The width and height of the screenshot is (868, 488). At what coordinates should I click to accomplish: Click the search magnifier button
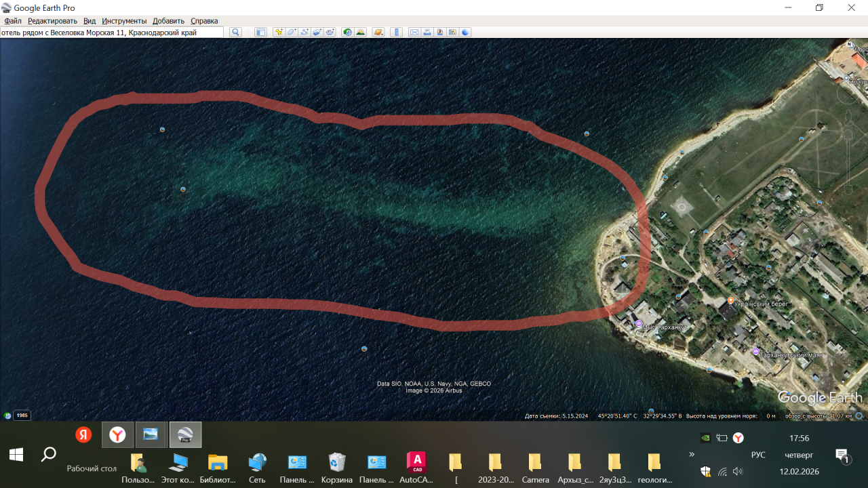(x=235, y=32)
